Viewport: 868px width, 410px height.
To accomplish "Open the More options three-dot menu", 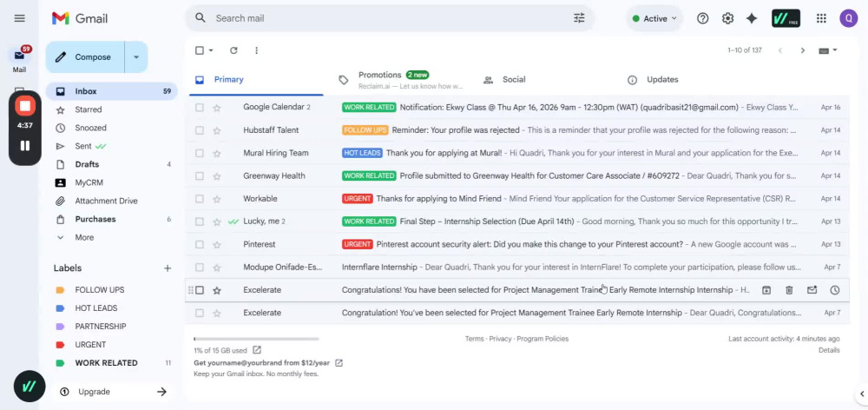I will (x=256, y=50).
